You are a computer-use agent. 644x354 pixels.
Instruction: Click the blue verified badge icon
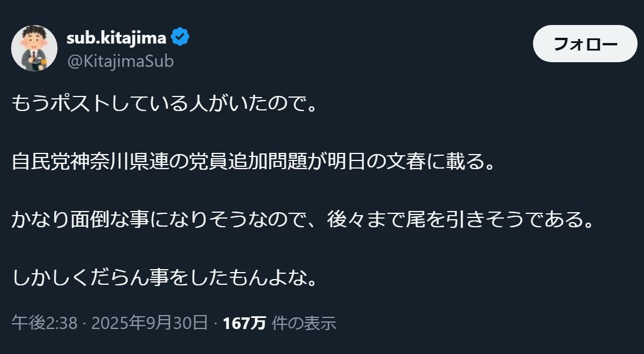coord(180,38)
